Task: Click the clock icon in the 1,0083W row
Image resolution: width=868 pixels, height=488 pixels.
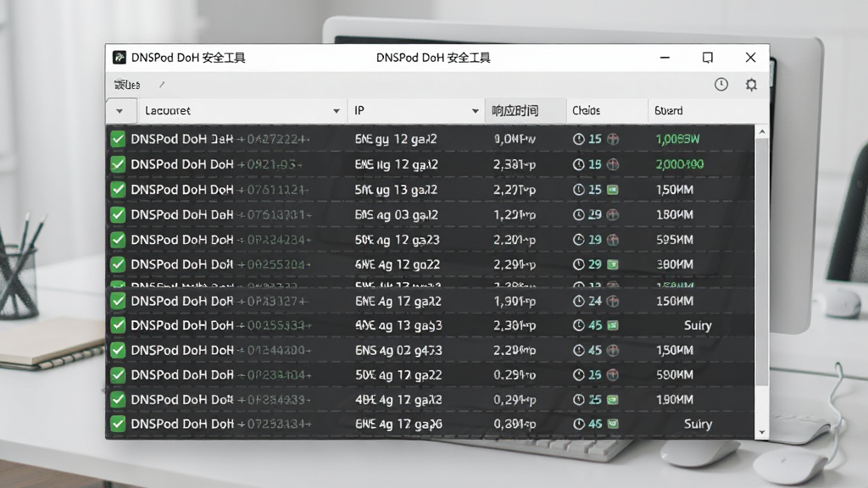Action: coord(578,139)
